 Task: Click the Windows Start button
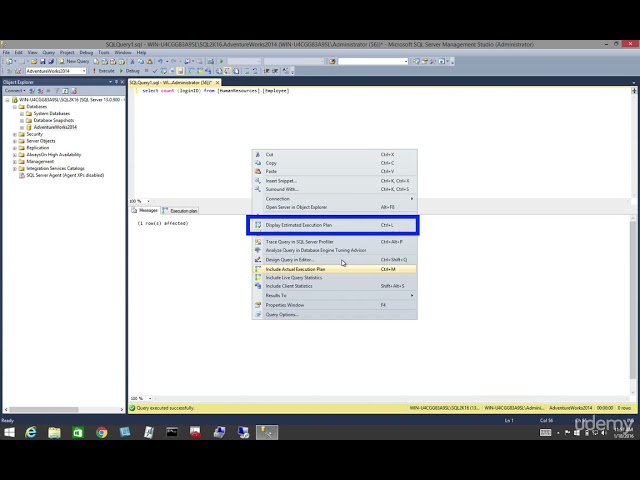(x=9, y=432)
